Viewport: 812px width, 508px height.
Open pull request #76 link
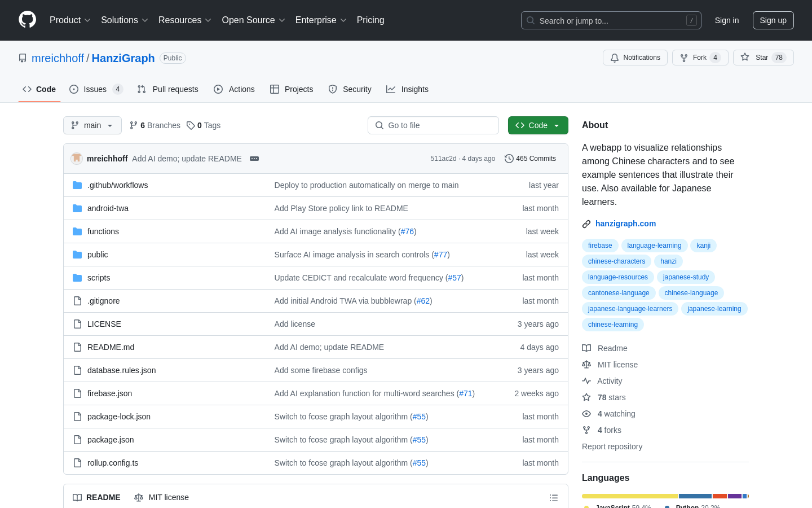(408, 231)
